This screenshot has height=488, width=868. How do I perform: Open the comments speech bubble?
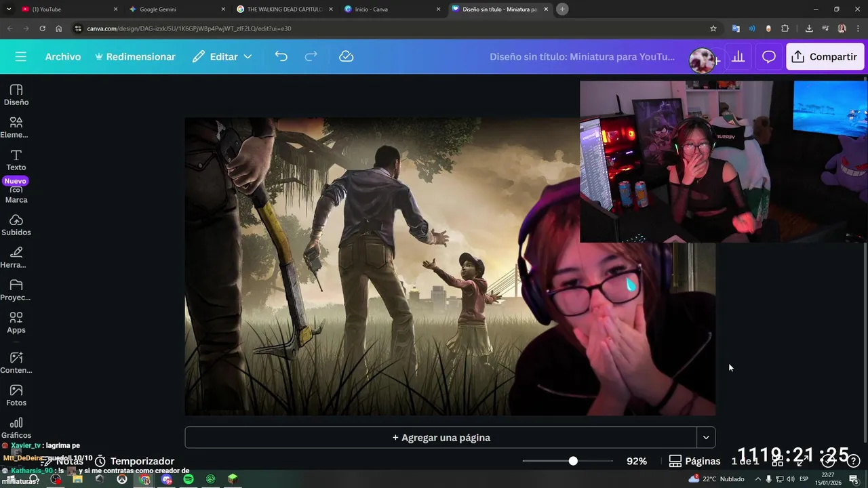[x=768, y=57]
